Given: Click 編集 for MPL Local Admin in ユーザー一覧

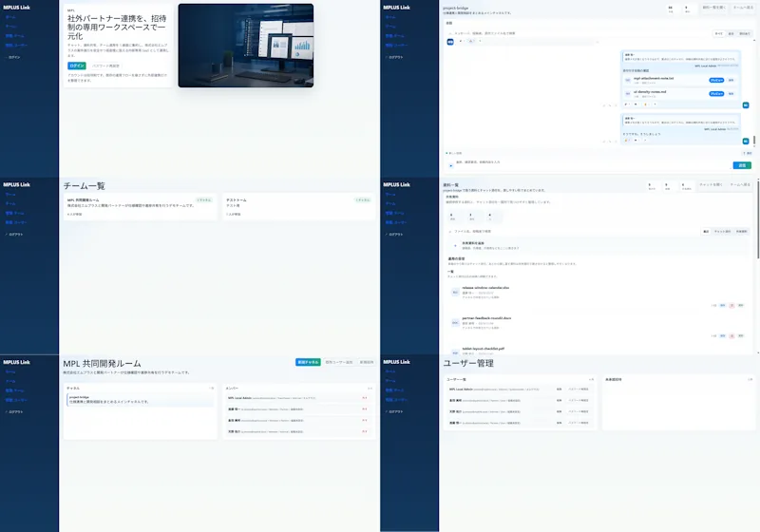Looking at the screenshot, I should pos(559,389).
